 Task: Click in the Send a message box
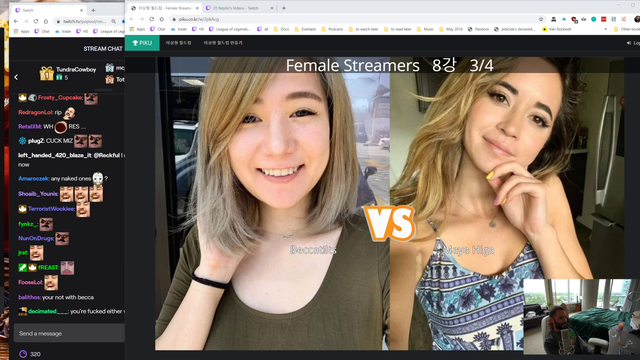click(69, 333)
